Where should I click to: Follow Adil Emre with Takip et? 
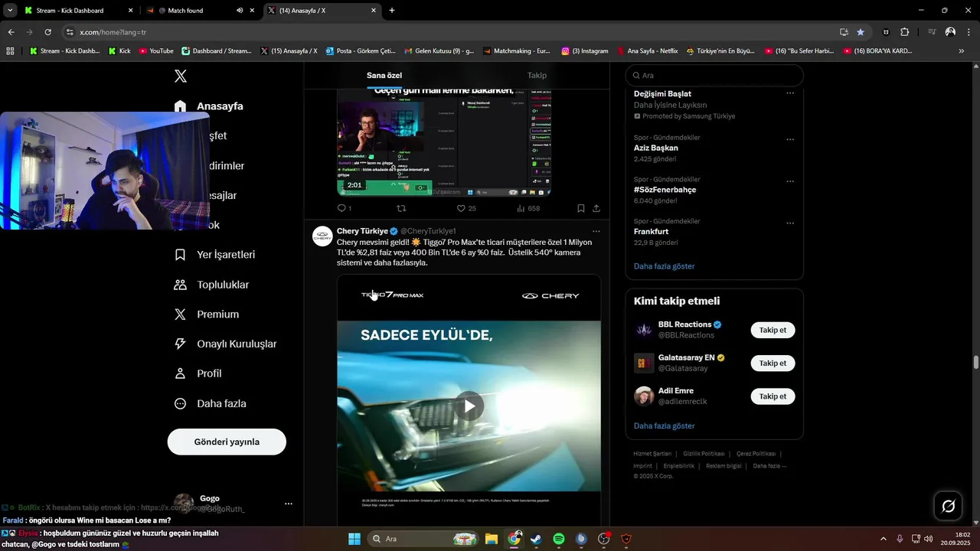click(773, 396)
